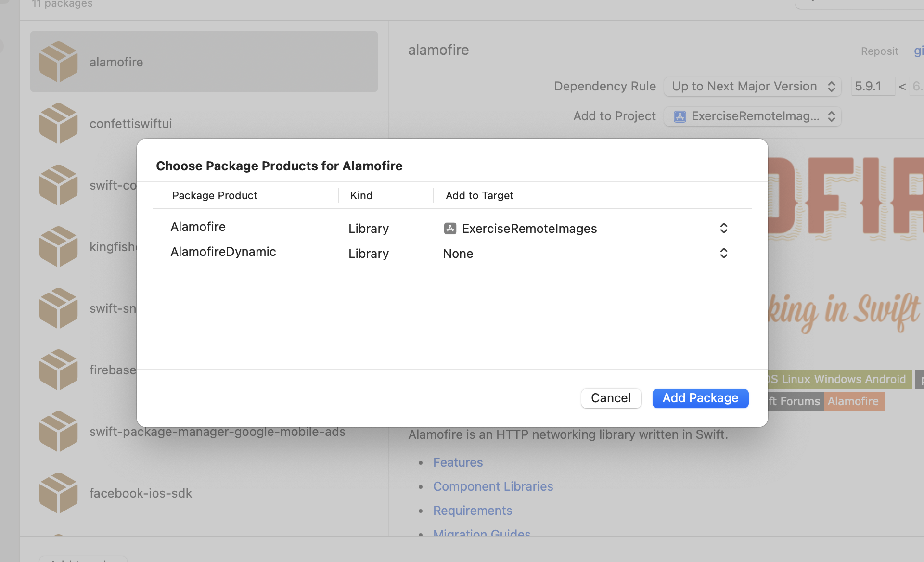The width and height of the screenshot is (924, 562).
Task: Click the Library kind cell for AlamofireDynamic
Action: click(x=369, y=254)
